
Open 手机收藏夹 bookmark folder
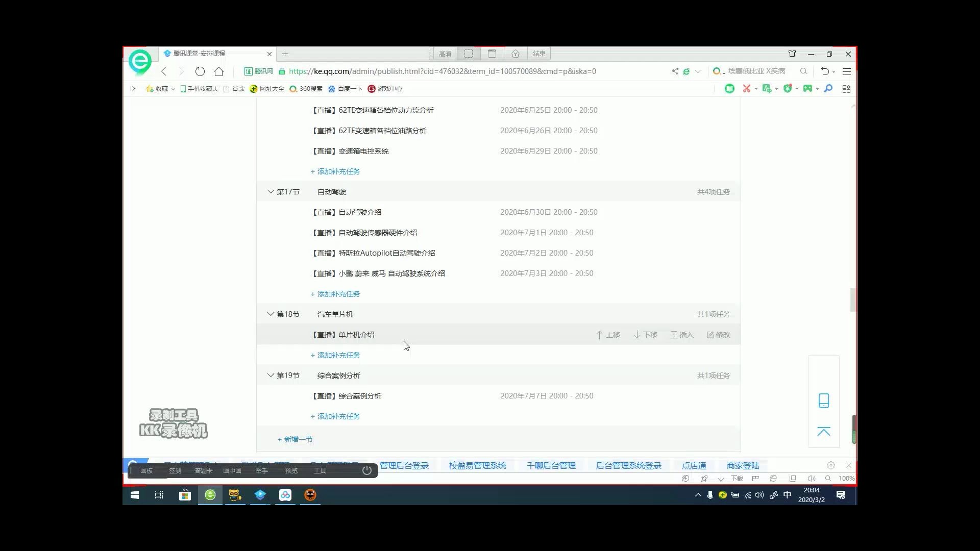(199, 89)
